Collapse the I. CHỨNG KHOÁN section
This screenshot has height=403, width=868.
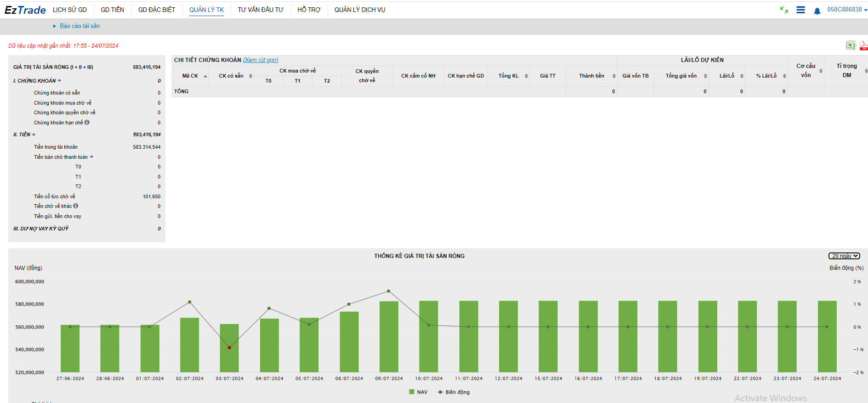[59, 80]
